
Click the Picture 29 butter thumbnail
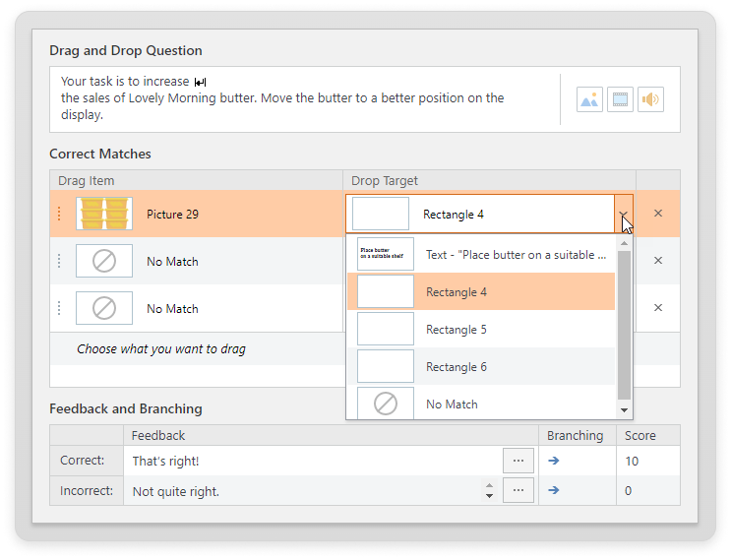104,214
